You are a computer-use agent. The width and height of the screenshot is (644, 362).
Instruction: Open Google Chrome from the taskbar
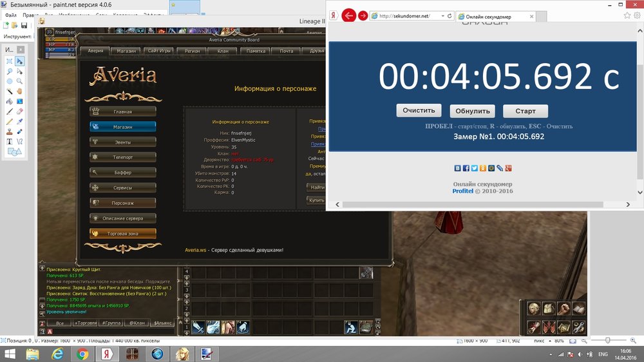pyautogui.click(x=82, y=354)
